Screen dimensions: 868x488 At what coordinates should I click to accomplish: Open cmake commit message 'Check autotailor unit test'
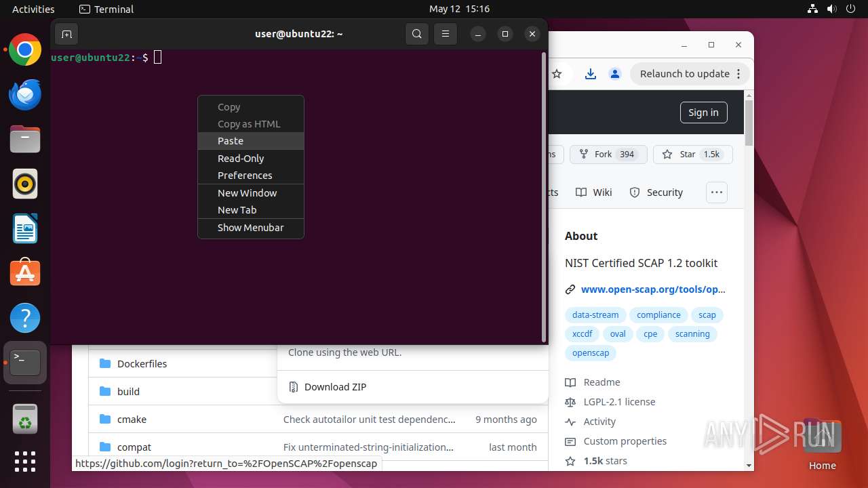click(369, 420)
